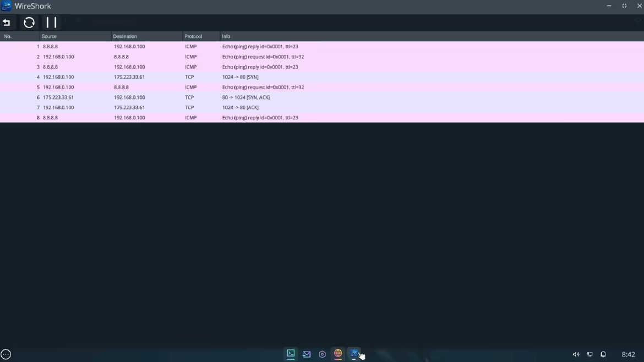Click destination 175.223.33.61 in packet 4
The height and width of the screenshot is (362, 644).
(x=129, y=77)
